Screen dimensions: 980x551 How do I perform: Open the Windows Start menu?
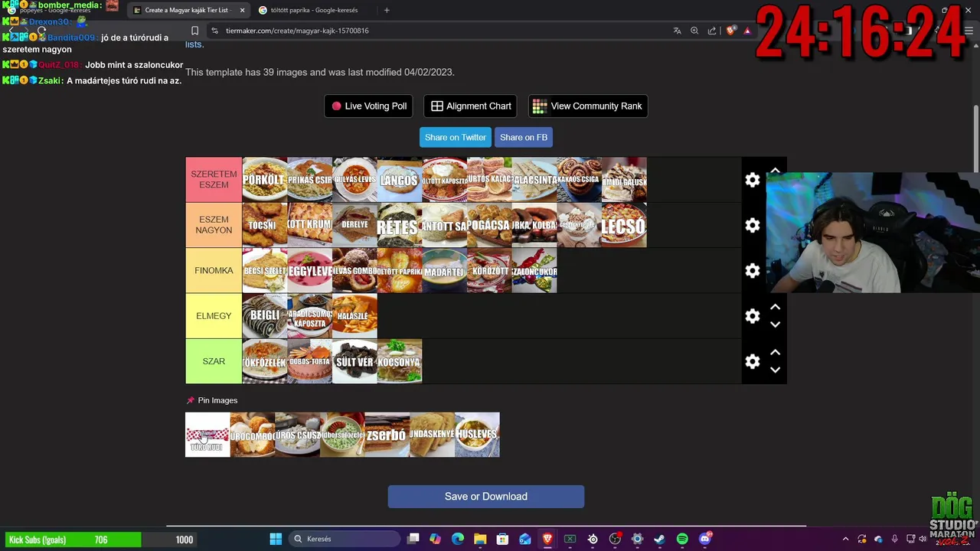(x=276, y=539)
